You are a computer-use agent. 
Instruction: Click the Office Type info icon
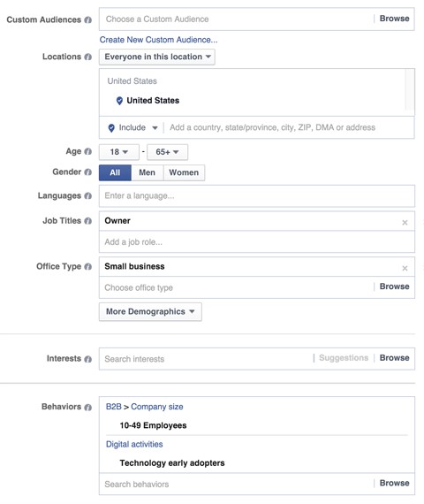[x=88, y=266]
